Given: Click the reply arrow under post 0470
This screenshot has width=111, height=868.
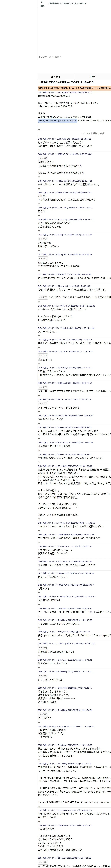Looking at the screenshot, I should point(39,231).
